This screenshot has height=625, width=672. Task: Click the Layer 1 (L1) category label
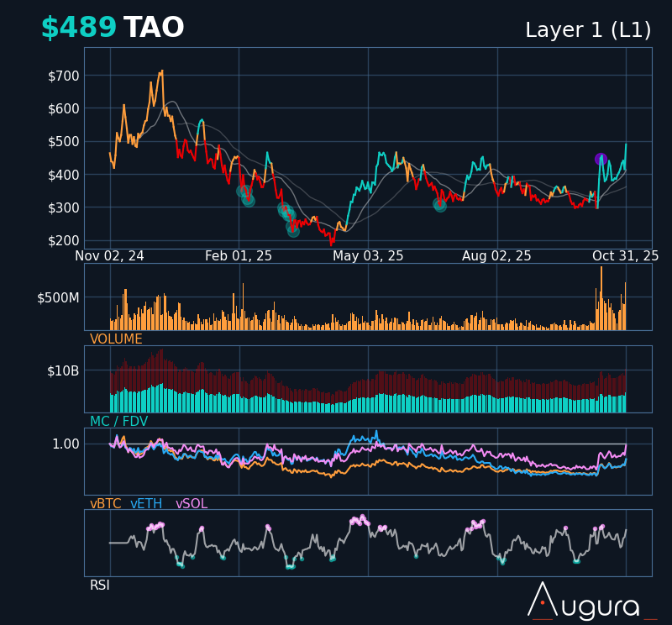[588, 30]
